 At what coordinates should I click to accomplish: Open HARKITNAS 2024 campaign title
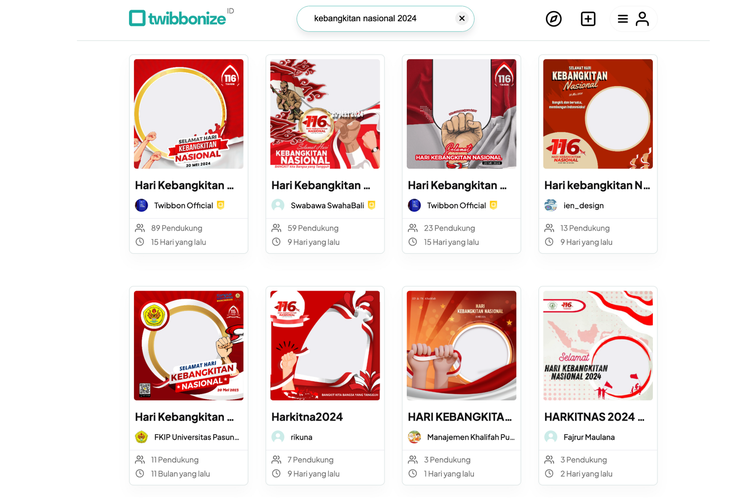[594, 417]
